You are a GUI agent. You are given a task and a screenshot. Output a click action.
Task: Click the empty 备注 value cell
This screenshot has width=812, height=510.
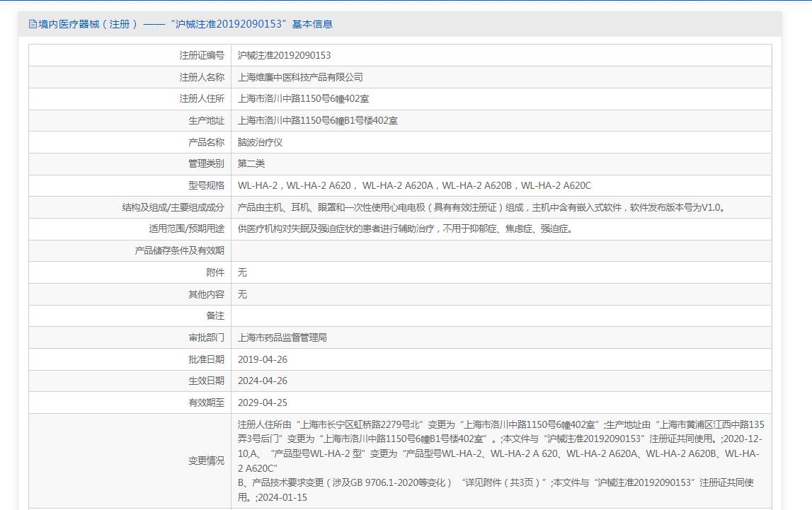click(x=501, y=315)
